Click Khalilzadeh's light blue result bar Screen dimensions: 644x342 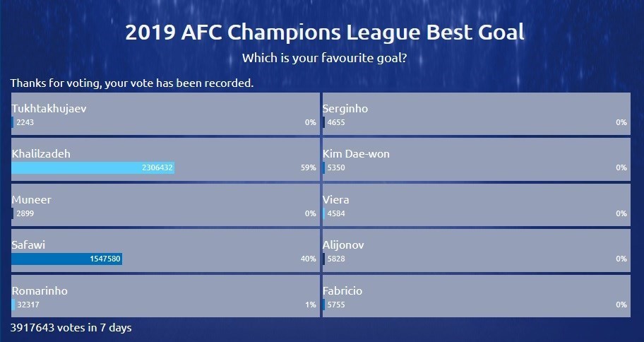click(93, 168)
